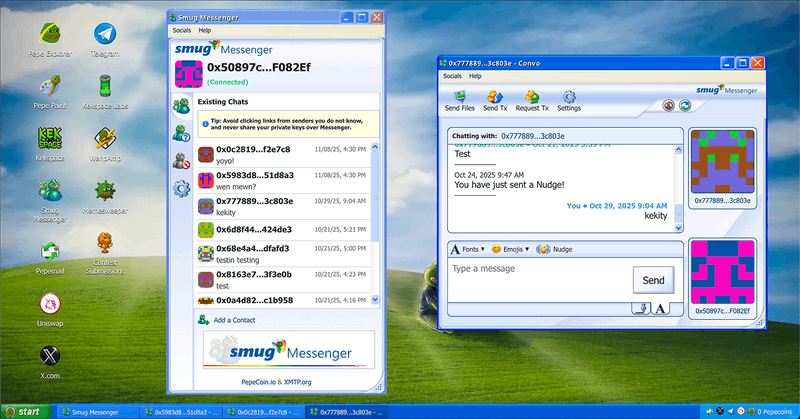Image resolution: width=800 pixels, height=419 pixels.
Task: Switch to 0x777889...3c803e taskbar button
Action: point(347,412)
